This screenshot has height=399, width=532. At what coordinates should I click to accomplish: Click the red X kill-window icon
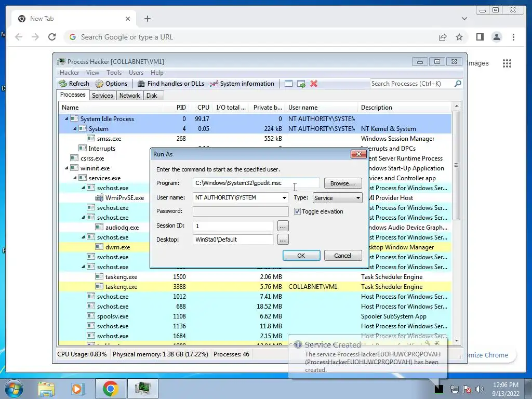pos(314,84)
